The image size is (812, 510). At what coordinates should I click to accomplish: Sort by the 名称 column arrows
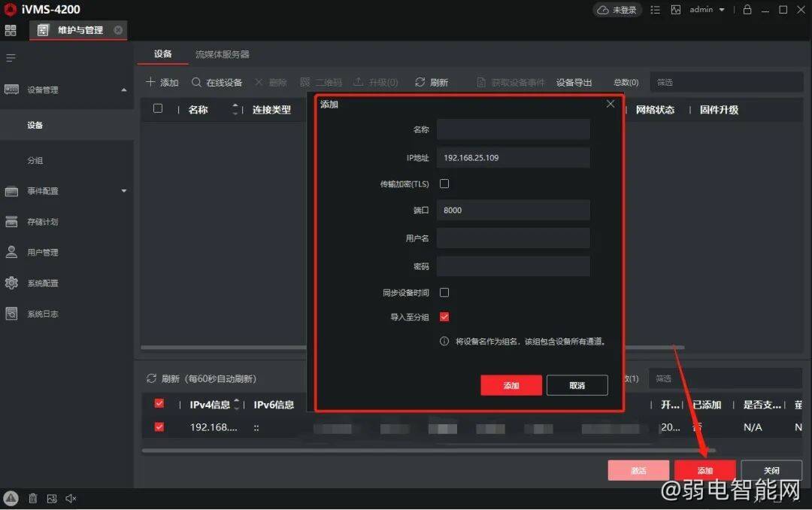[235, 109]
